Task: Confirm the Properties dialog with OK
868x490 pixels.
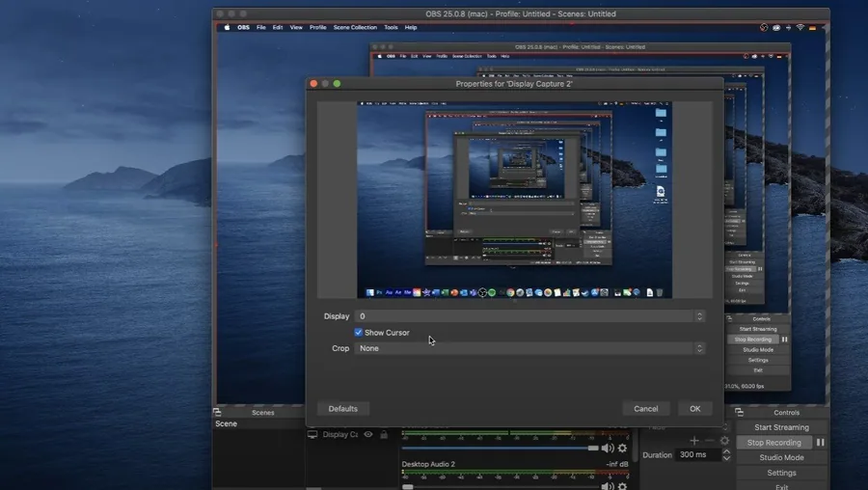Action: coord(694,409)
